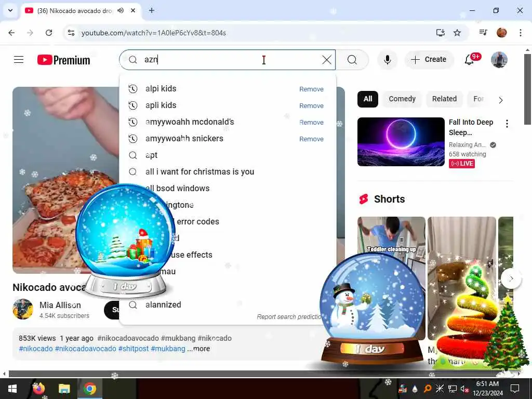
Task: Close the Nikocado avocado tab
Action: 133,10
